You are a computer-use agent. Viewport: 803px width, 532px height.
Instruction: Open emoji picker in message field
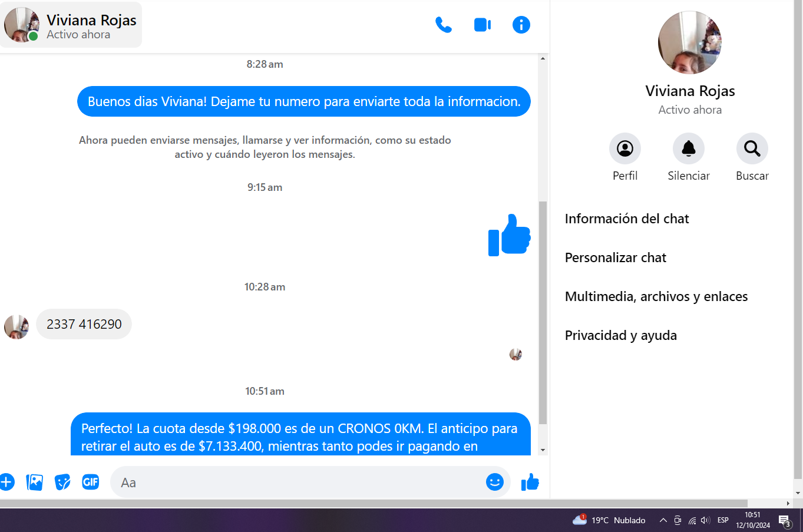click(x=494, y=482)
